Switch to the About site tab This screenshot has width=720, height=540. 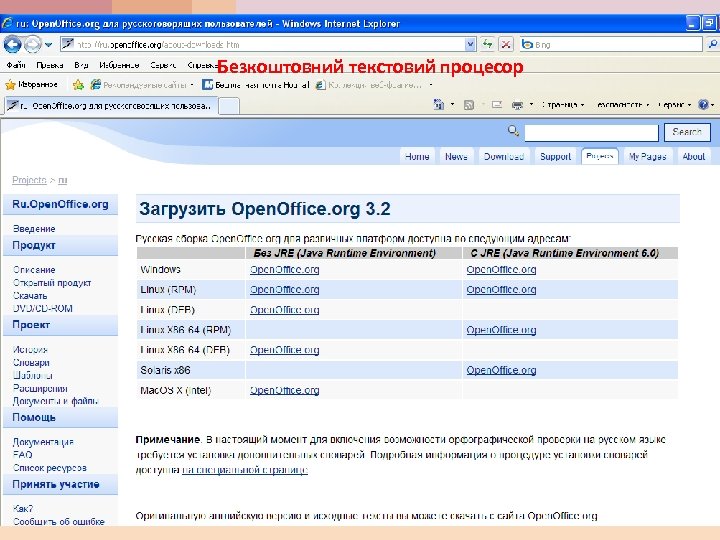point(693,157)
